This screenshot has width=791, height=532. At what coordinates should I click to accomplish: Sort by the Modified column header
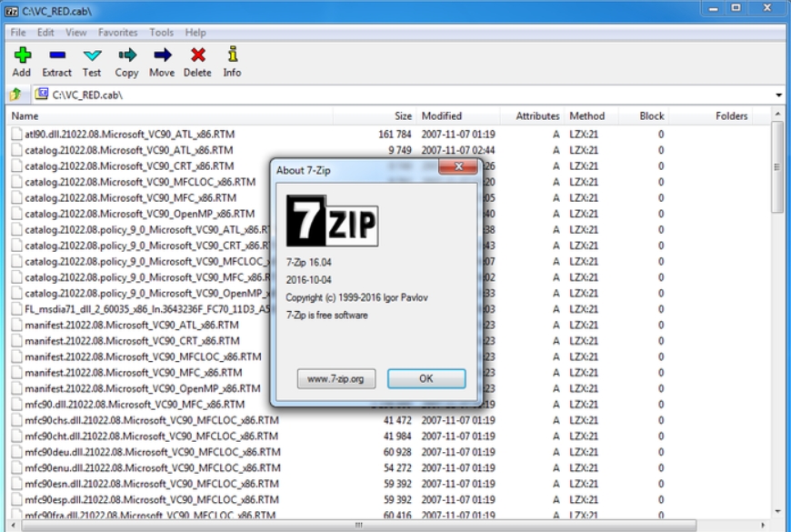[x=458, y=116]
